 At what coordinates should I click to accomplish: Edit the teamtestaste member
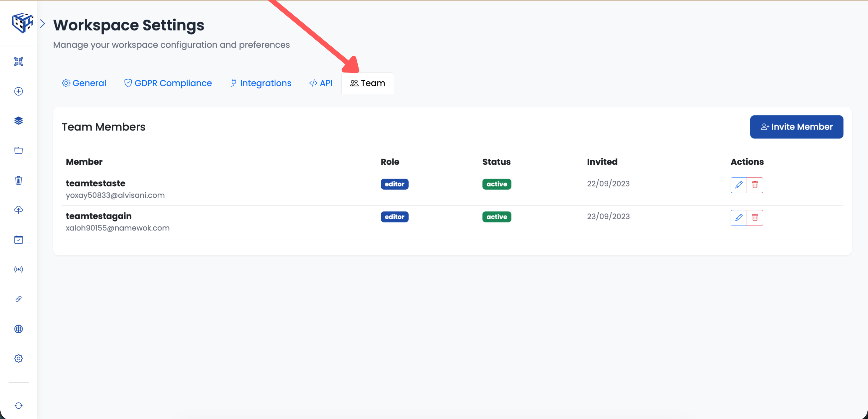738,185
